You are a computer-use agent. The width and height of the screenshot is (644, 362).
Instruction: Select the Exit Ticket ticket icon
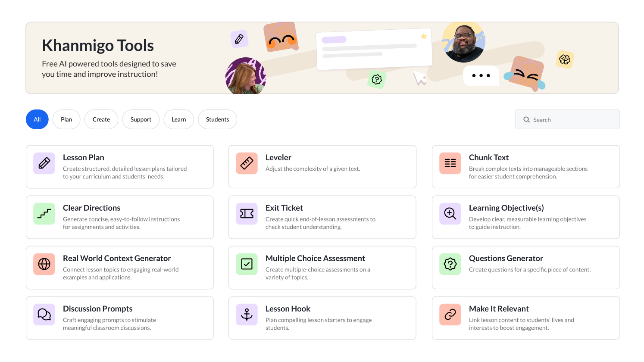[247, 214]
